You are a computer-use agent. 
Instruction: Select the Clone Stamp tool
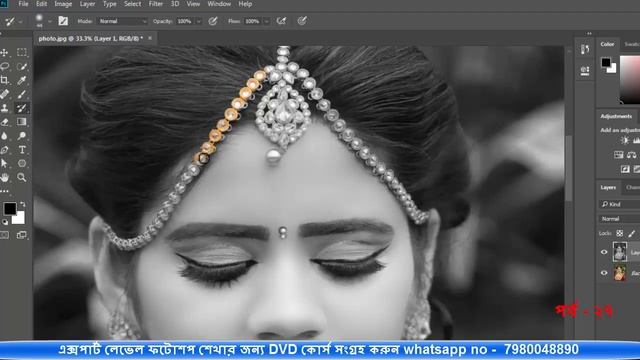(x=4, y=108)
